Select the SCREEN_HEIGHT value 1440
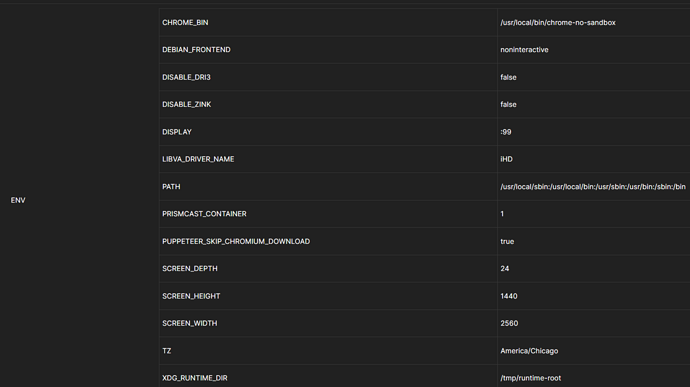690x387 pixels. [x=509, y=296]
